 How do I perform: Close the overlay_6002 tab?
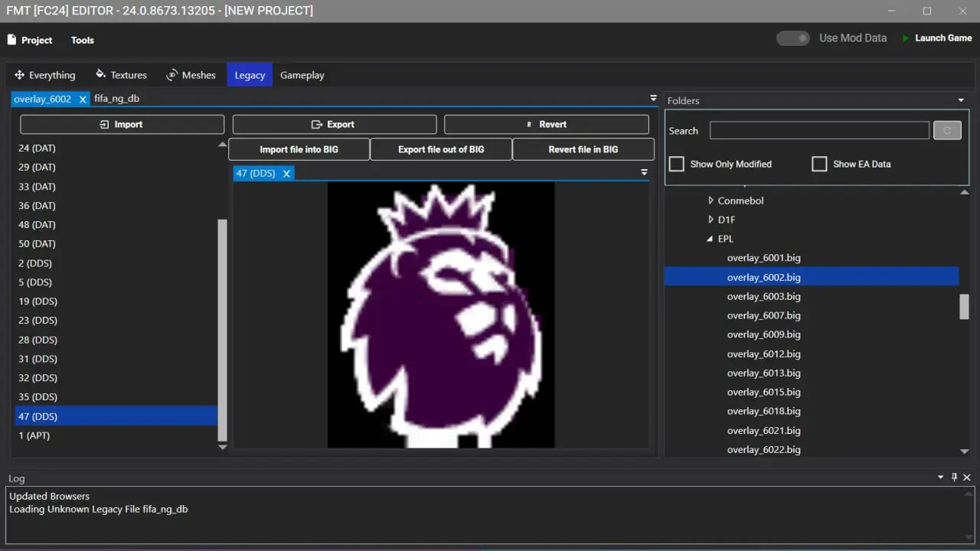(83, 99)
